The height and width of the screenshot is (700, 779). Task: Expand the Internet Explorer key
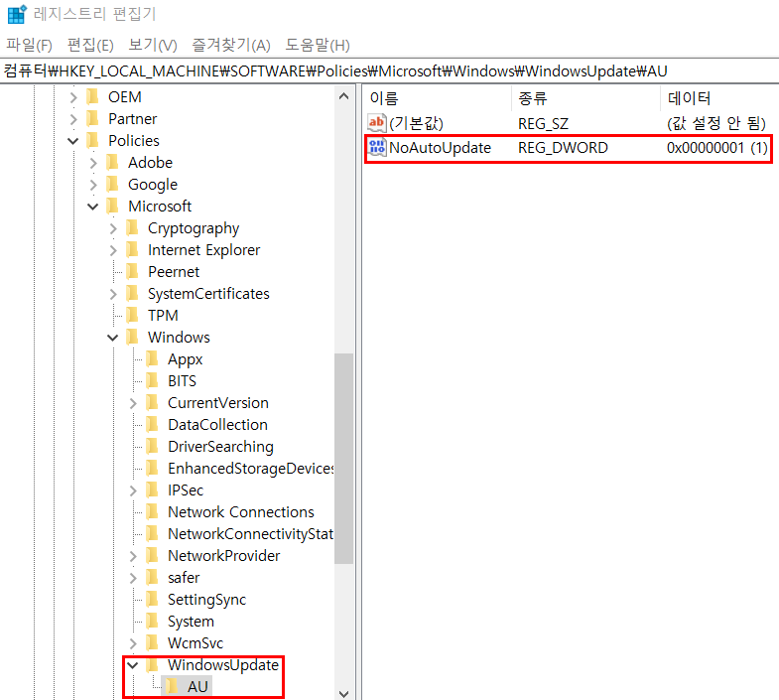[x=113, y=250]
